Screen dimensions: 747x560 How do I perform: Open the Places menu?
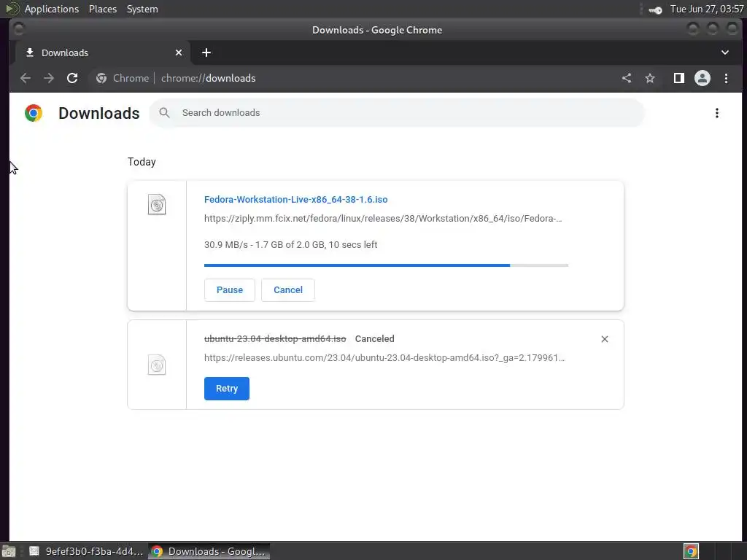[x=103, y=9]
